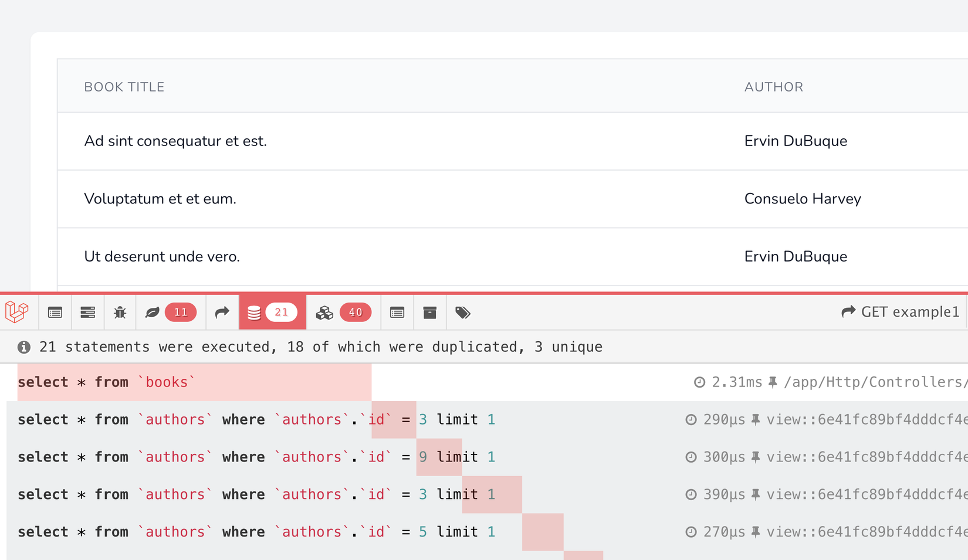The image size is (968, 560).
Task: Click the clock icon beside 290µs
Action: pyautogui.click(x=691, y=420)
